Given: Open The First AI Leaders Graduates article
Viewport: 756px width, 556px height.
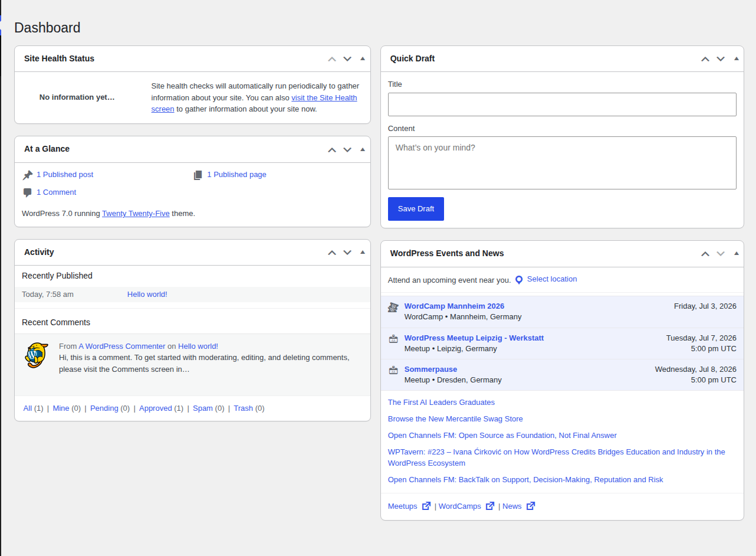Looking at the screenshot, I should pos(441,403).
